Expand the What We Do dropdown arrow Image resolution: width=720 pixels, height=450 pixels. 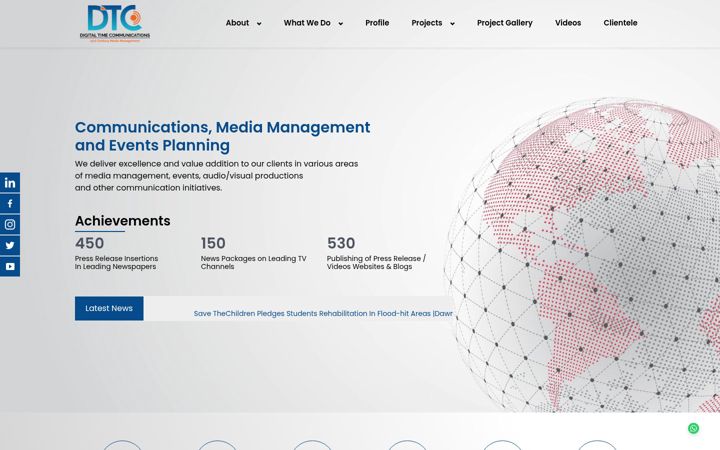click(341, 23)
